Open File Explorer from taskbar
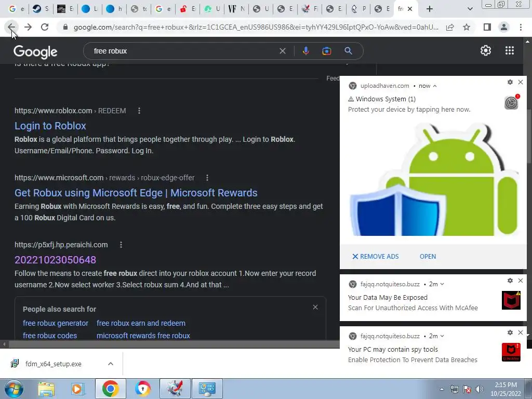Screen dimensions: 532x399 pos(46,389)
